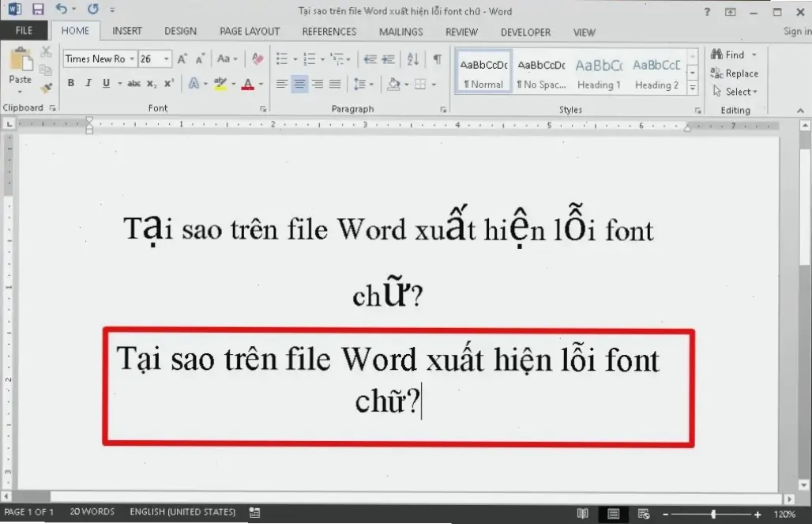Apply the Heading 2 style
812x524 pixels.
[x=656, y=73]
